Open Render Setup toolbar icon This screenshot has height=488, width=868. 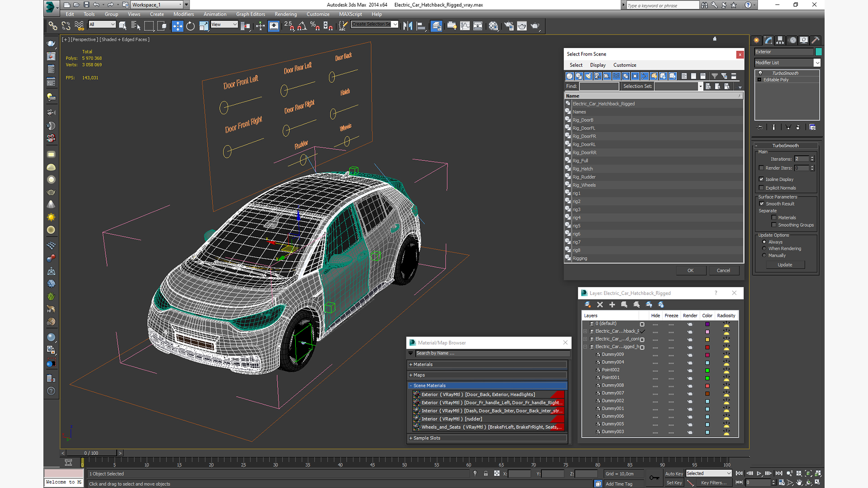(509, 26)
